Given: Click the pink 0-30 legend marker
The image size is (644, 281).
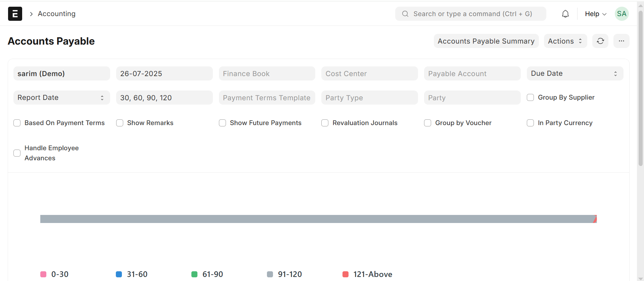Looking at the screenshot, I should [43, 274].
